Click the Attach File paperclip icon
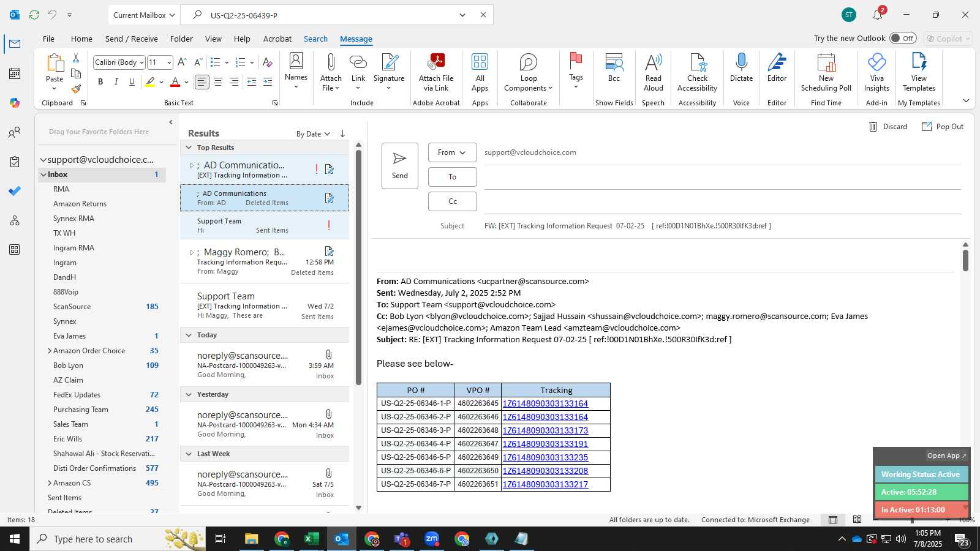Image resolution: width=980 pixels, height=551 pixels. coord(331,62)
